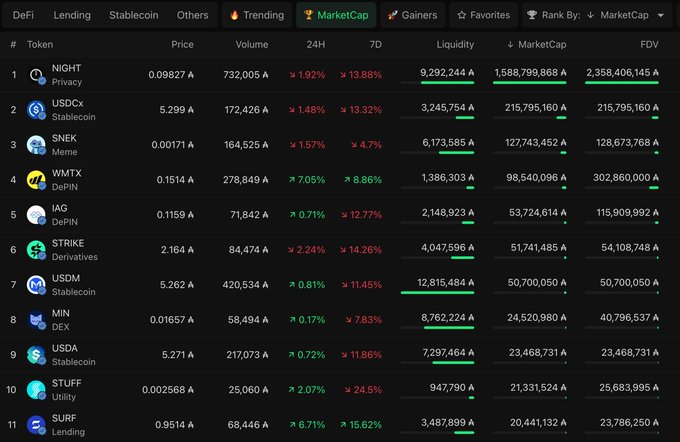
Task: Click the volume 732,005 in NIGHT row
Action: (x=245, y=75)
